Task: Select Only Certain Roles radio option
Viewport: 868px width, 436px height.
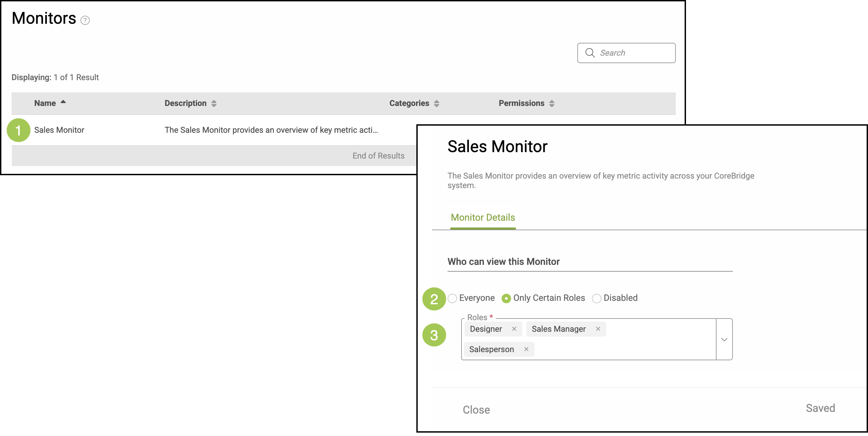Action: pos(506,298)
